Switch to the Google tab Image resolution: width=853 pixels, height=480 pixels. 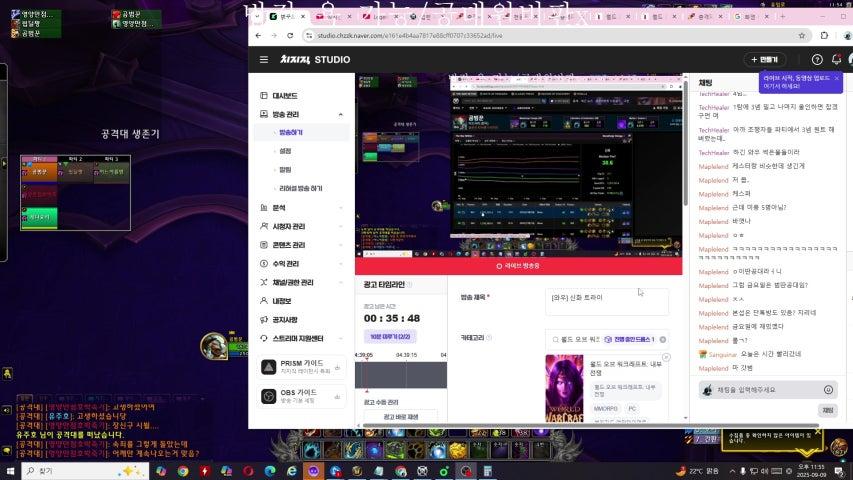[750, 16]
